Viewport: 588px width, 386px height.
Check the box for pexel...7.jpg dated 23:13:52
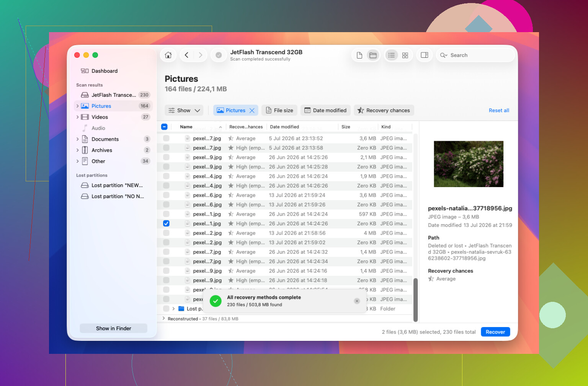tap(166, 138)
